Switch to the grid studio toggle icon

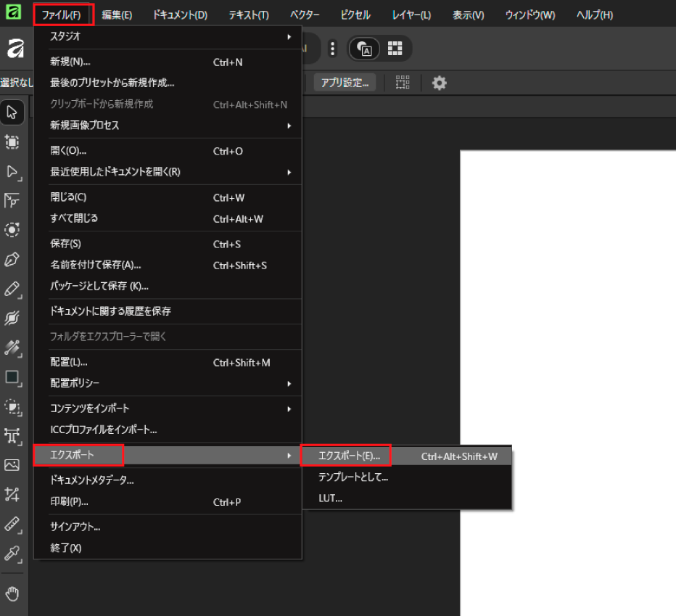pyautogui.click(x=395, y=49)
